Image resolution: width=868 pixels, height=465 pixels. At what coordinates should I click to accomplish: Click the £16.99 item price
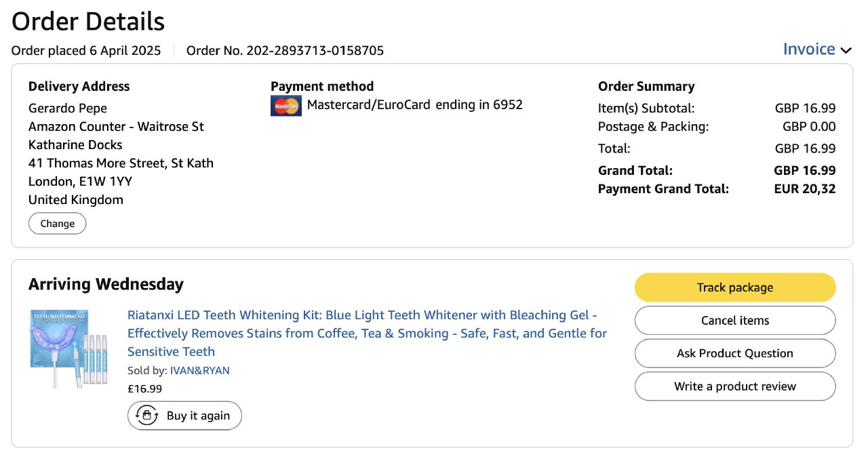pos(144,389)
